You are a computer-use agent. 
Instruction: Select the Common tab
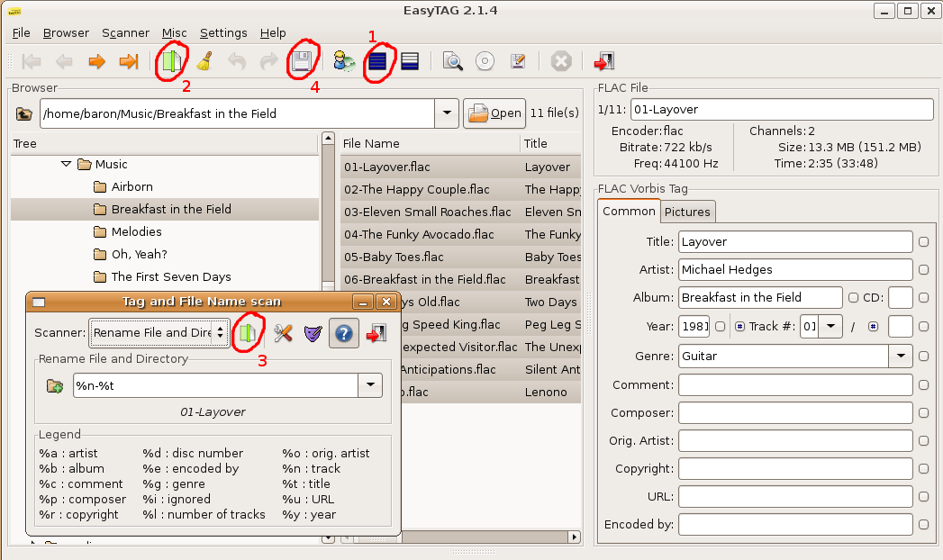pyautogui.click(x=629, y=211)
